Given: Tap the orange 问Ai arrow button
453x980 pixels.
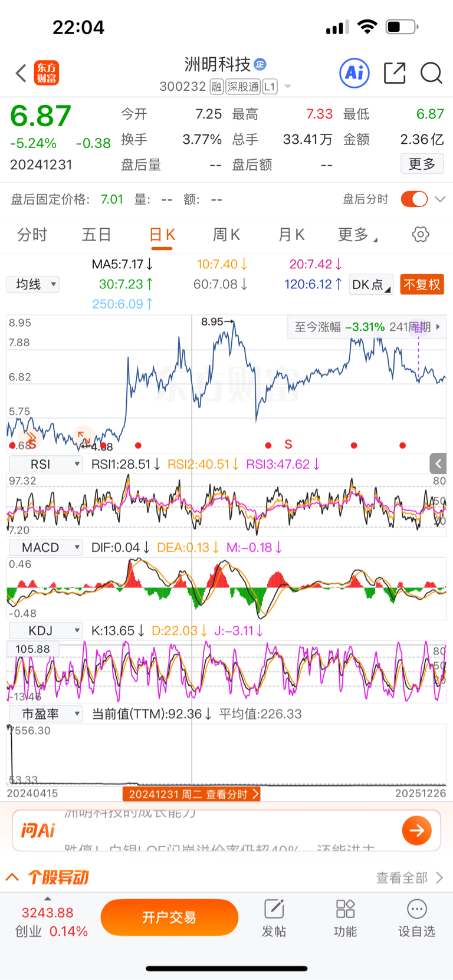Looking at the screenshot, I should pyautogui.click(x=417, y=830).
